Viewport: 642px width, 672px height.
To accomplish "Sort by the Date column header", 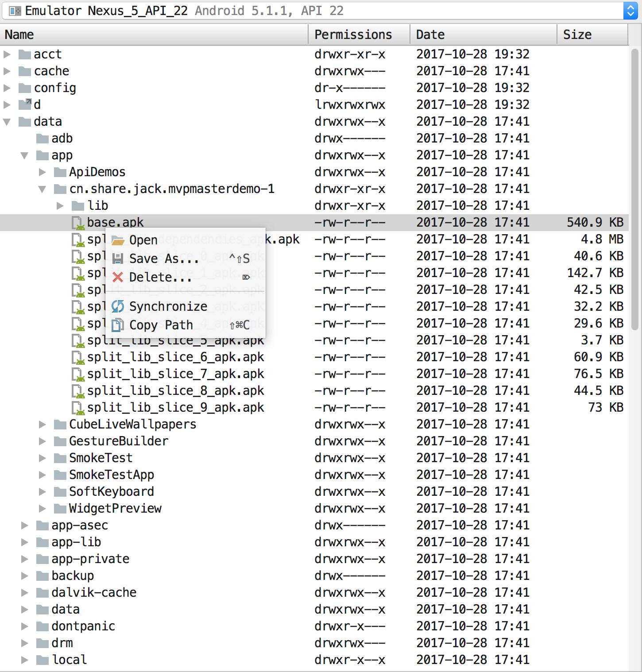I will 483,35.
